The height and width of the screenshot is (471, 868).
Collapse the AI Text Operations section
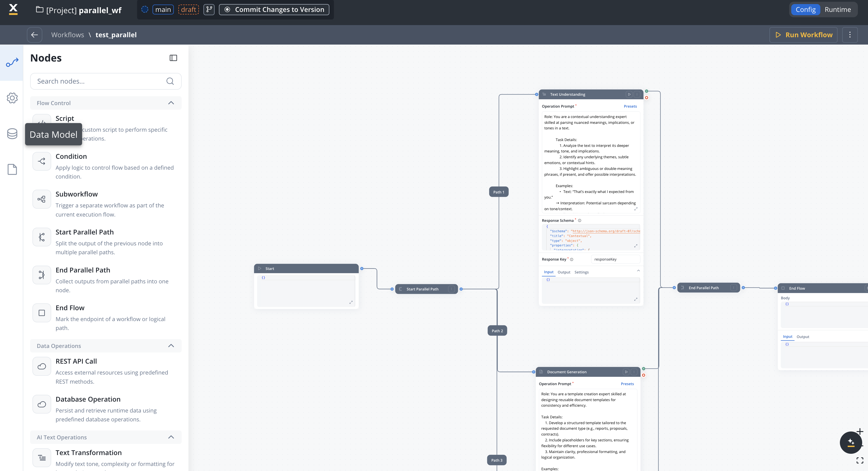[x=171, y=437]
